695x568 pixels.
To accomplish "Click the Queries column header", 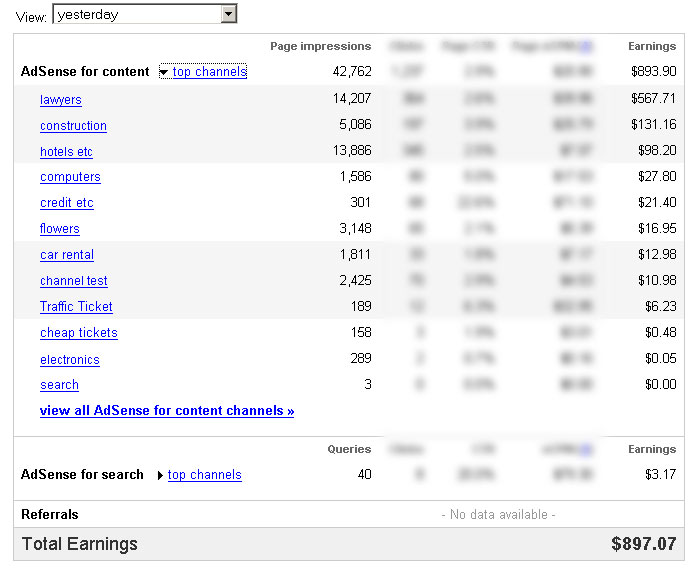I will click(x=349, y=449).
